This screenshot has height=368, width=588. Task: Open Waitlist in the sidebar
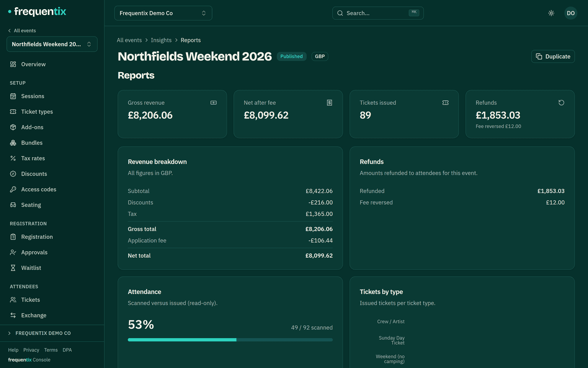[52, 268]
